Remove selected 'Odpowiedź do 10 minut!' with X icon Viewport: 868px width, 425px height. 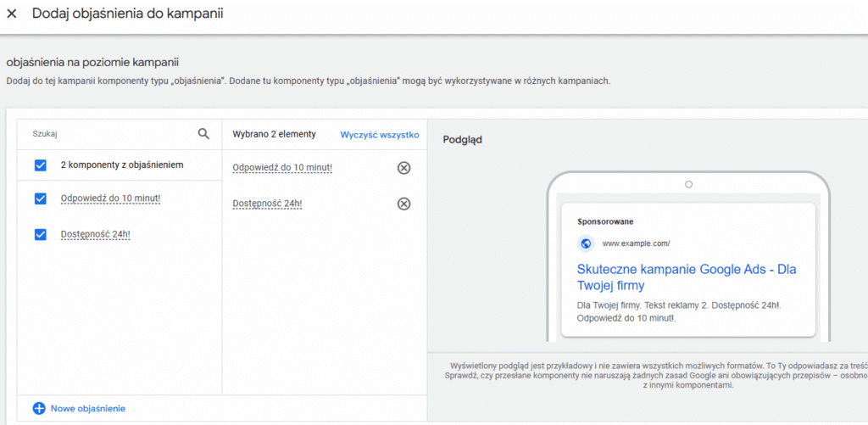403,168
